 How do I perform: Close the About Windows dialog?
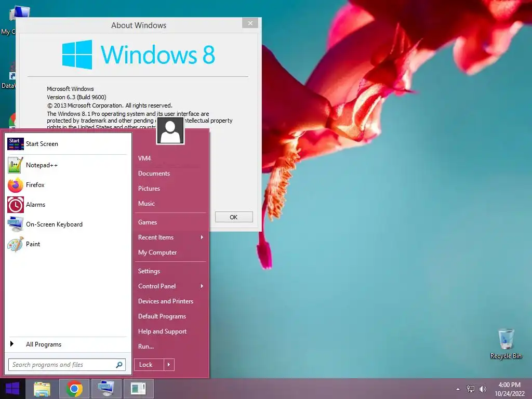point(250,23)
